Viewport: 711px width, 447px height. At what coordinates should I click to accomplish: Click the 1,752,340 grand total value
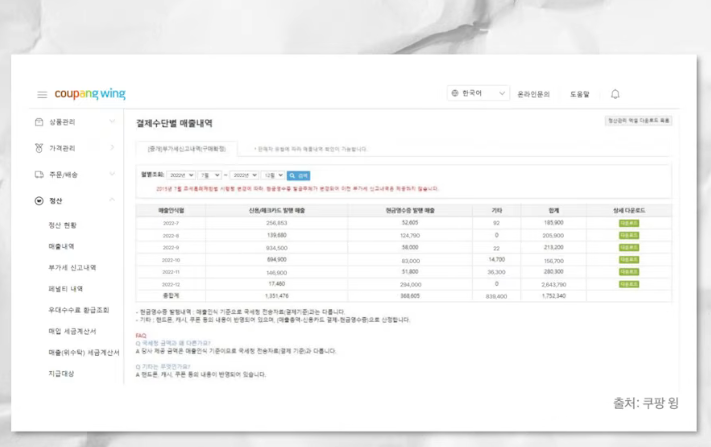click(x=554, y=296)
